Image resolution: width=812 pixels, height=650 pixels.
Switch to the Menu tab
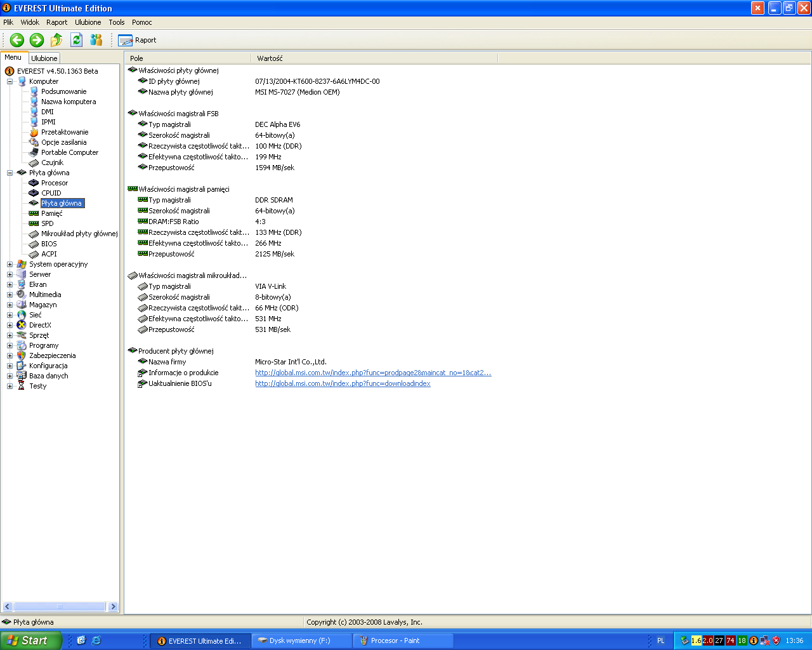(13, 57)
